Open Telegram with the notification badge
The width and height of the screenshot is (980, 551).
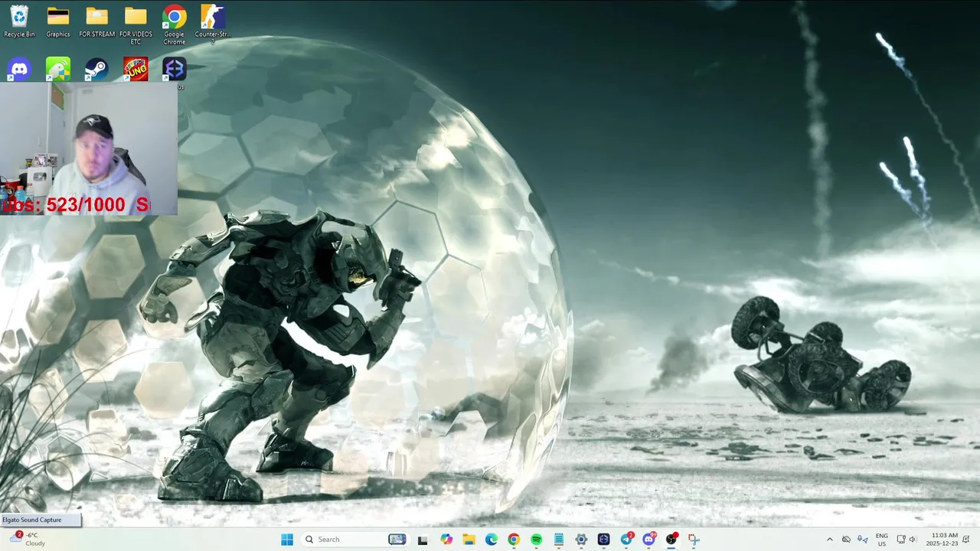626,540
